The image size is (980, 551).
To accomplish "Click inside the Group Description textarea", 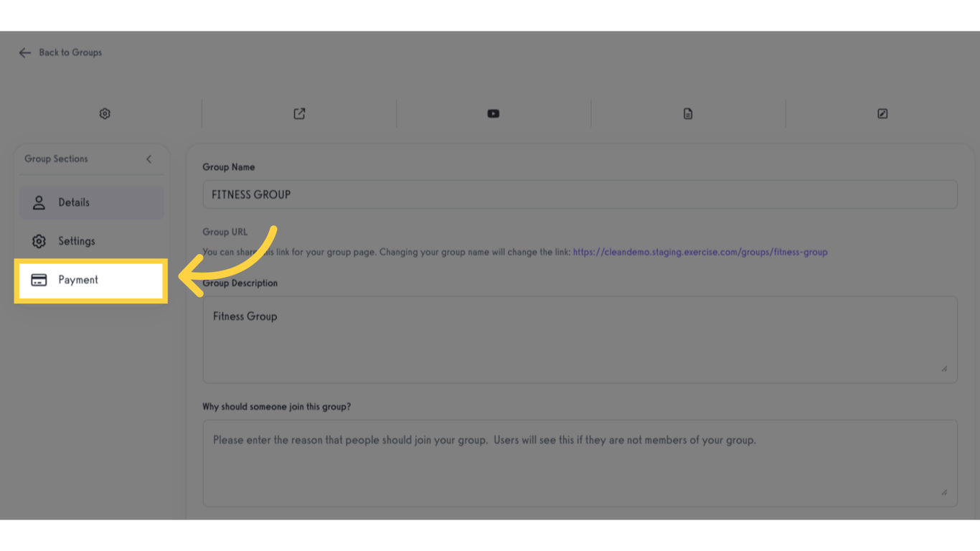I will click(580, 337).
